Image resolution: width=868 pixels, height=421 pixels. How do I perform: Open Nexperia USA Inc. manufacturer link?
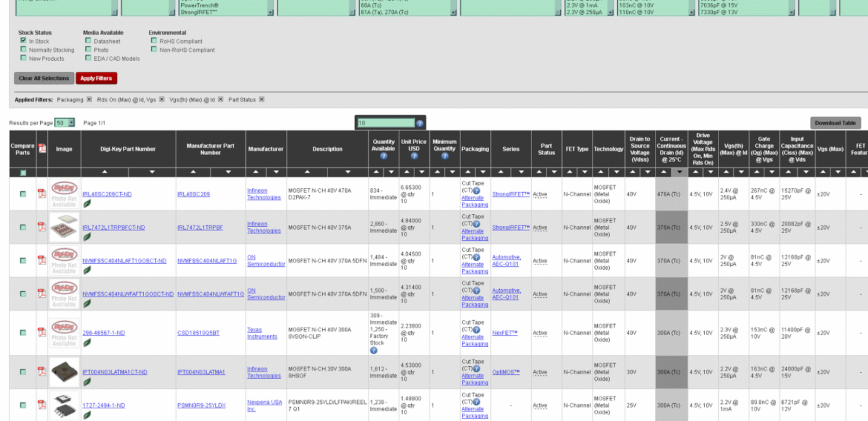coord(265,405)
